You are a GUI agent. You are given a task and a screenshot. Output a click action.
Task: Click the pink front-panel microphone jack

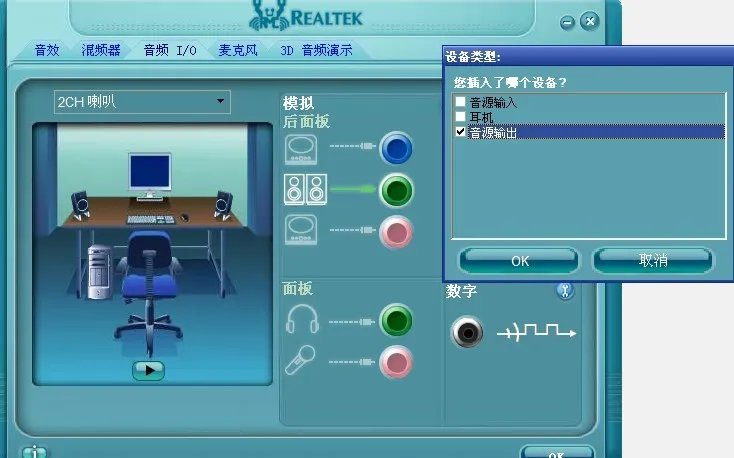tap(396, 362)
